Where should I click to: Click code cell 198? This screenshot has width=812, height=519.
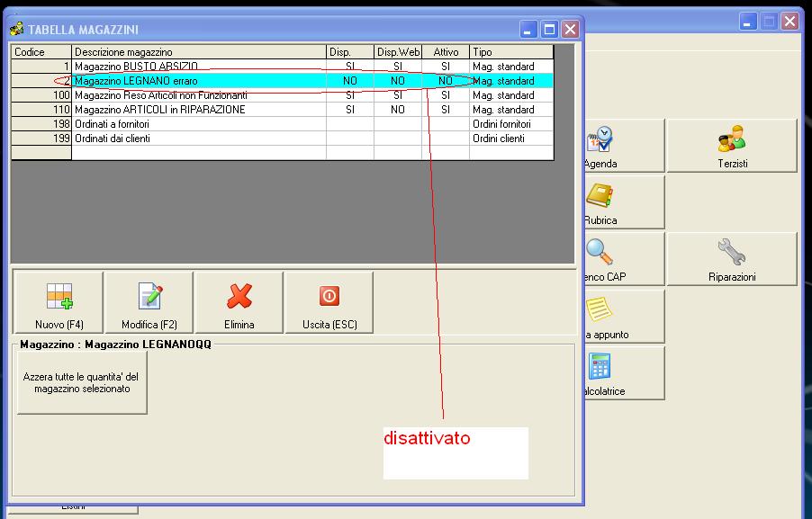coord(41,124)
